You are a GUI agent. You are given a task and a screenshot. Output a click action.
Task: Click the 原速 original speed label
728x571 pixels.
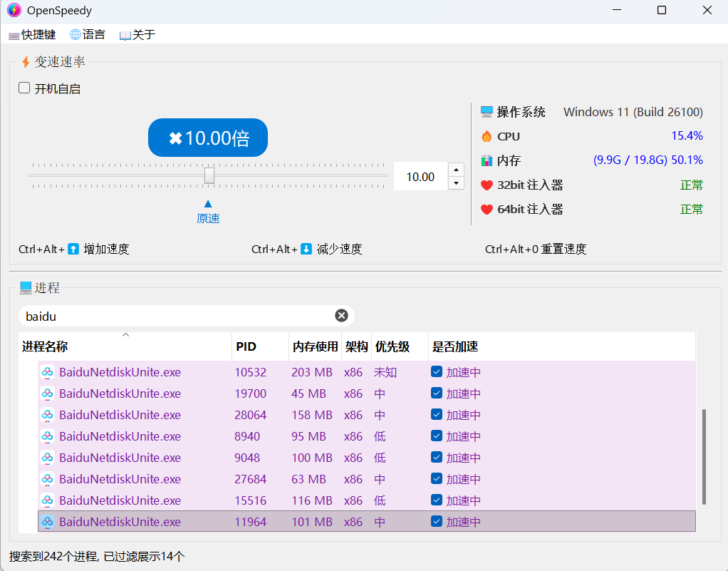click(x=208, y=219)
